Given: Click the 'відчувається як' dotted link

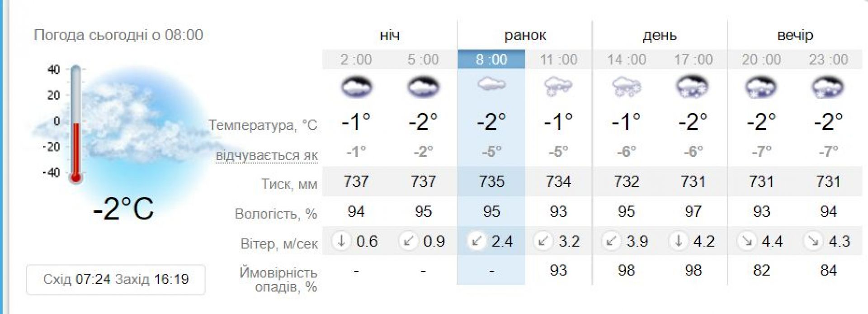Looking at the screenshot, I should pyautogui.click(x=266, y=155).
